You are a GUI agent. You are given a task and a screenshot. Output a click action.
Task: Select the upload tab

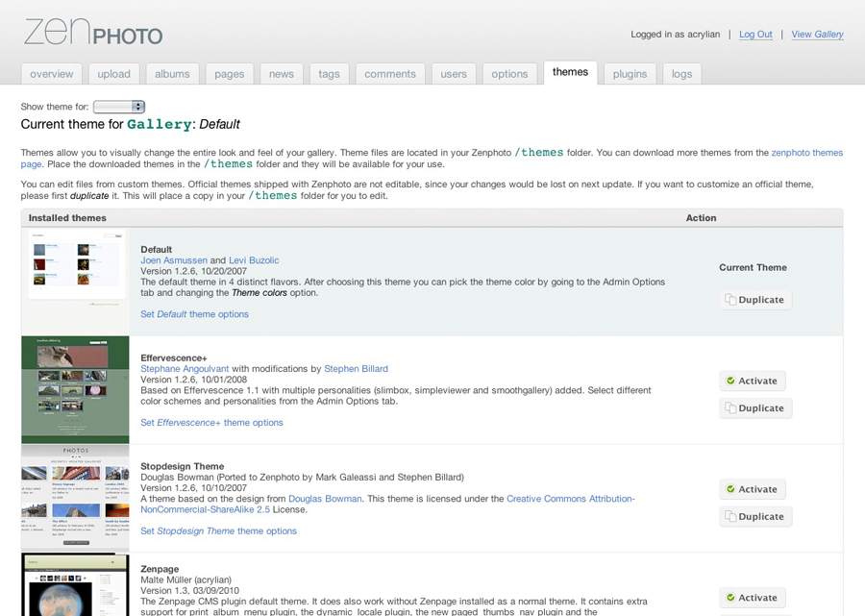(x=113, y=73)
